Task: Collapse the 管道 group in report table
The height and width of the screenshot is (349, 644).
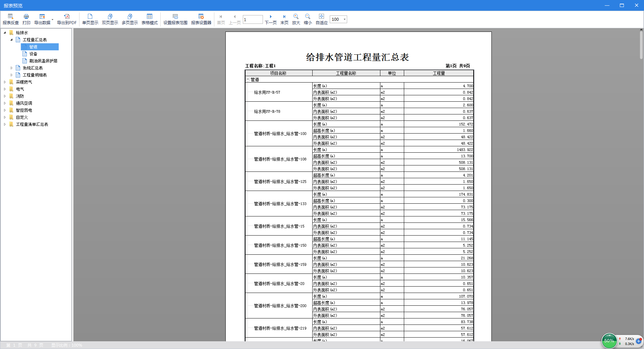Action: point(248,80)
